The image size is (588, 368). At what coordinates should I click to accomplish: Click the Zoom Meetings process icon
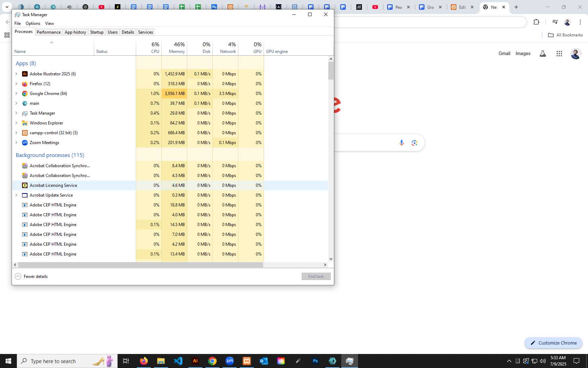[x=25, y=143]
